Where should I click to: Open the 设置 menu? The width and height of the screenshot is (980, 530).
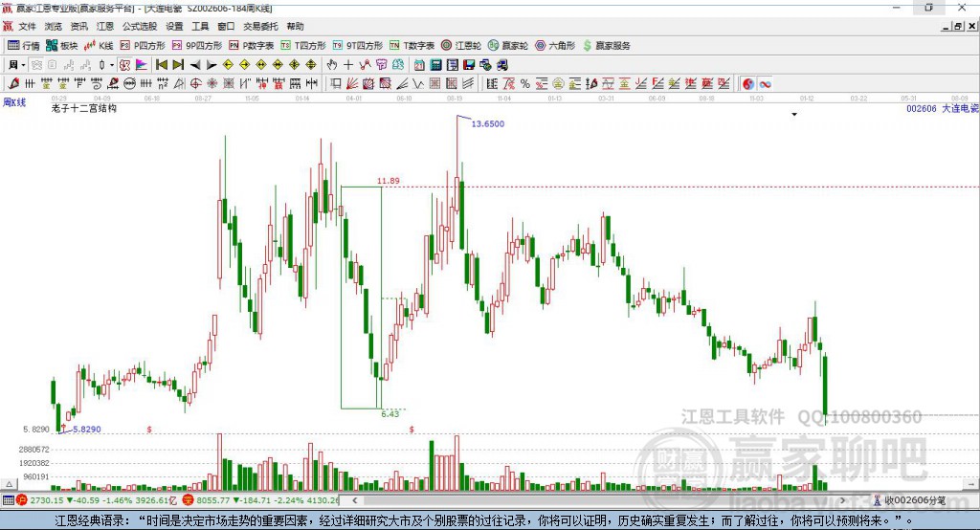tap(174, 26)
